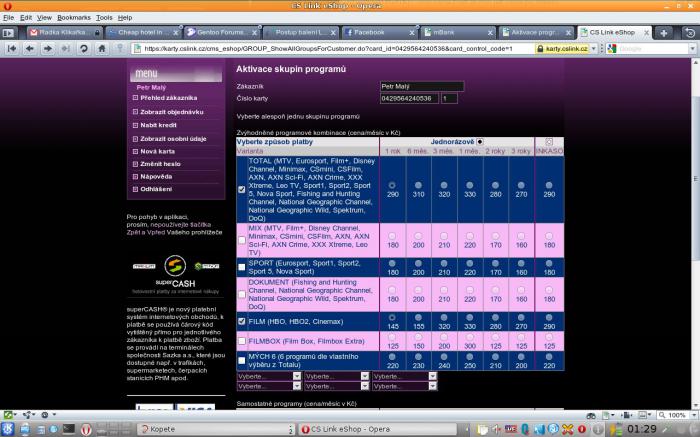Click the superCASH logo image
The image size is (700, 437).
click(x=175, y=271)
